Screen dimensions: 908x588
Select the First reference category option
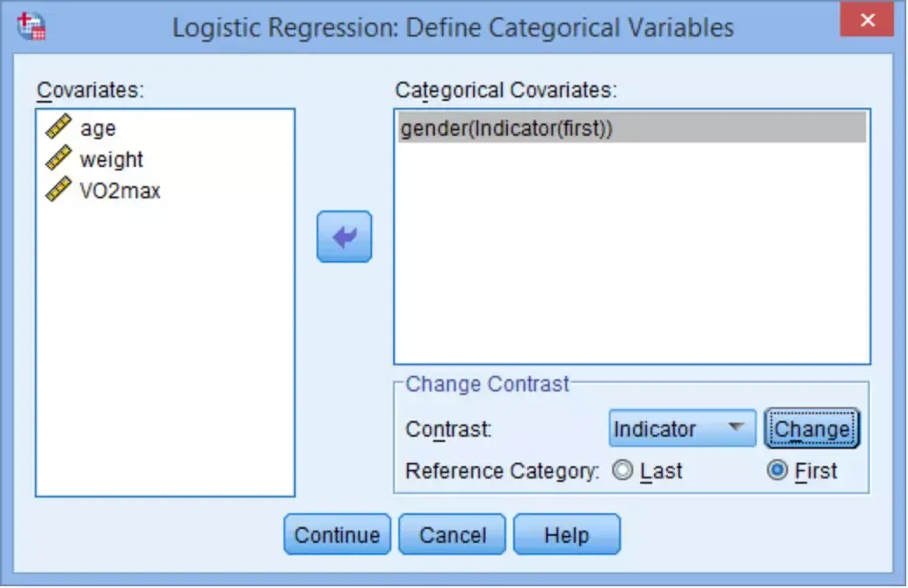778,470
